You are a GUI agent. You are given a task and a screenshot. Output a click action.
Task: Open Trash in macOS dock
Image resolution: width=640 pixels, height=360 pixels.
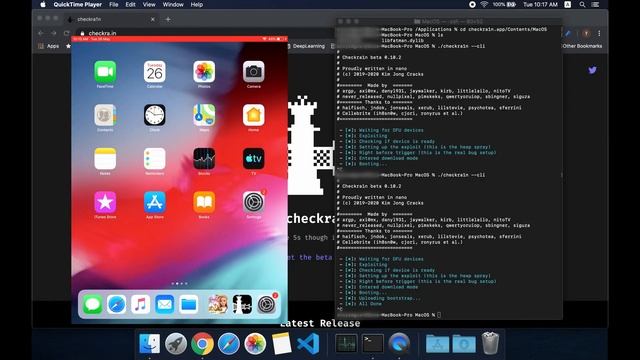[490, 344]
